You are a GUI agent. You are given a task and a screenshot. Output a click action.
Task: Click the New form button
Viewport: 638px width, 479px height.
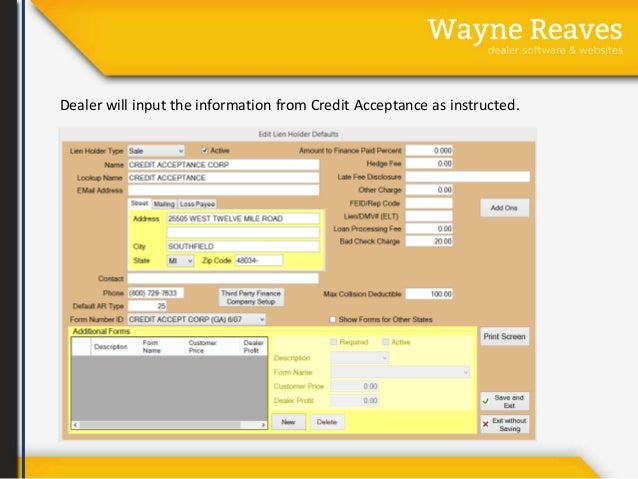(x=288, y=422)
